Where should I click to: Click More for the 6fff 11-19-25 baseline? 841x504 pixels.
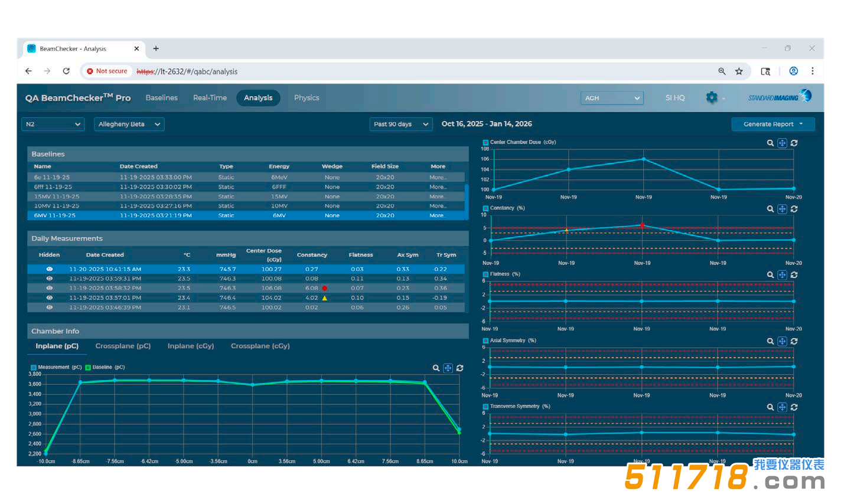click(438, 186)
